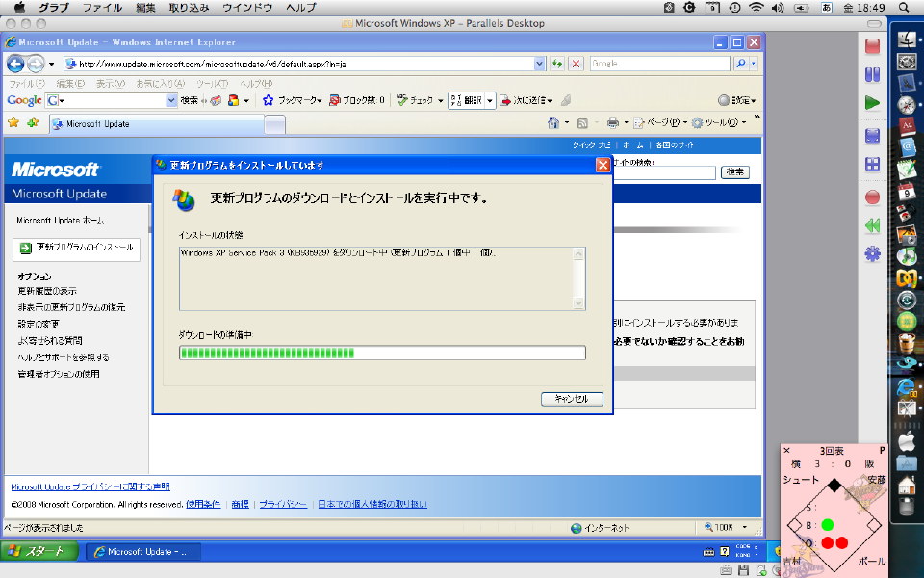Click the IE Forward arrow button
This screenshot has width=924, height=578.
click(x=36, y=64)
